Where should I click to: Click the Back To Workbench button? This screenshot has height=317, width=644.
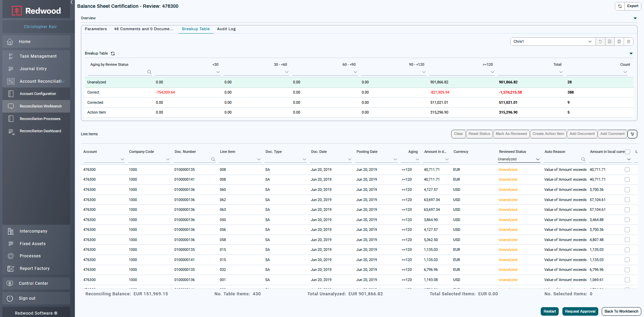(x=621, y=311)
